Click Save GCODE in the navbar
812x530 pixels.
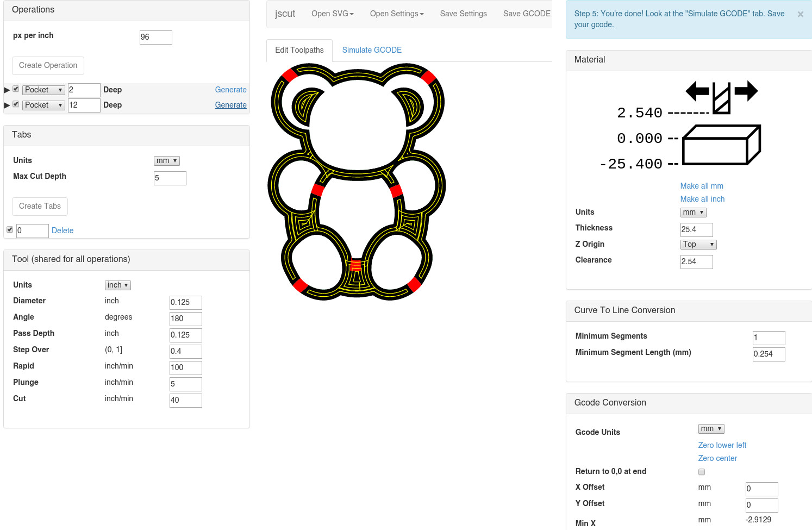[x=526, y=14]
